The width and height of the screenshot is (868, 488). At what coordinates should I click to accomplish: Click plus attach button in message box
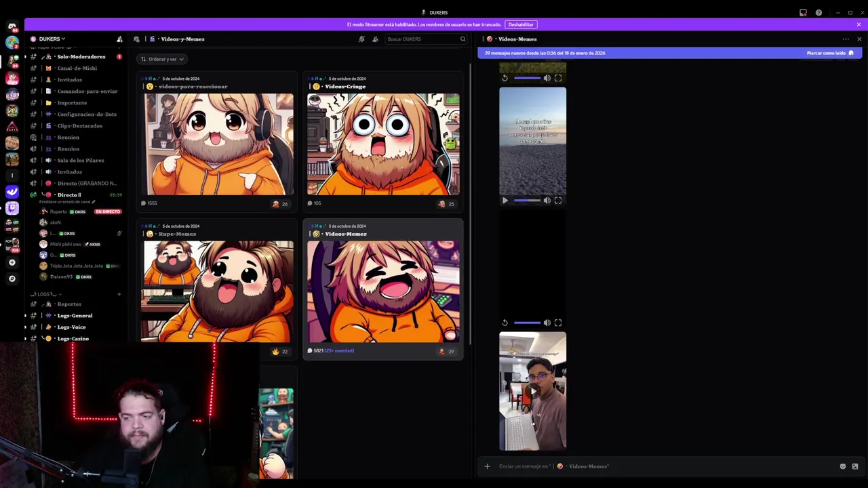tap(487, 466)
